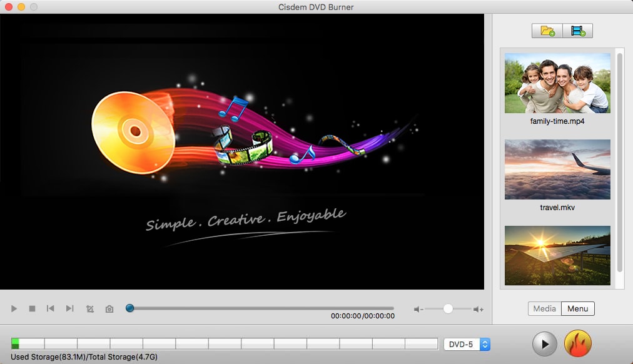Select the travel.mkv airplane thumbnail

(x=557, y=169)
